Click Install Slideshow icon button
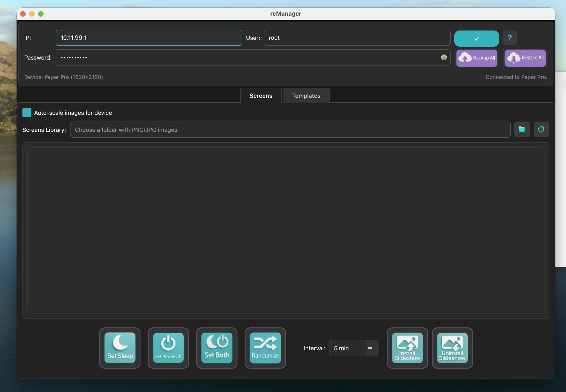566x392 pixels. click(x=407, y=348)
